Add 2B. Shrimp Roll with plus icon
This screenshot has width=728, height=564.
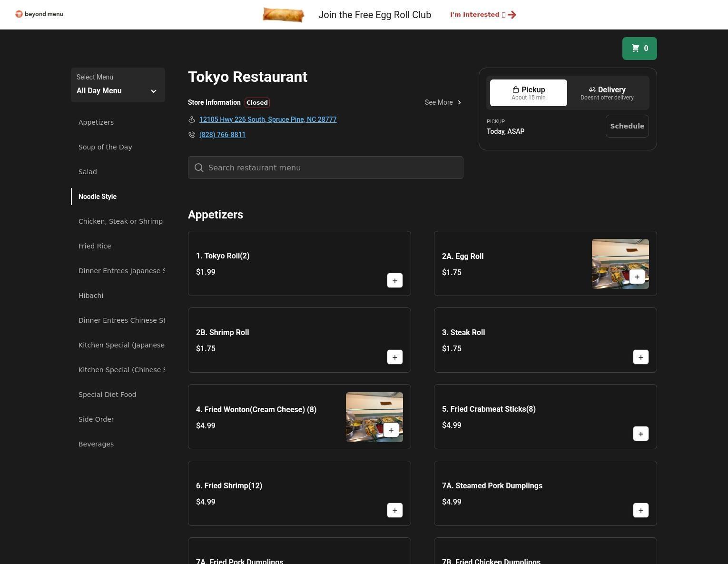pos(394,357)
